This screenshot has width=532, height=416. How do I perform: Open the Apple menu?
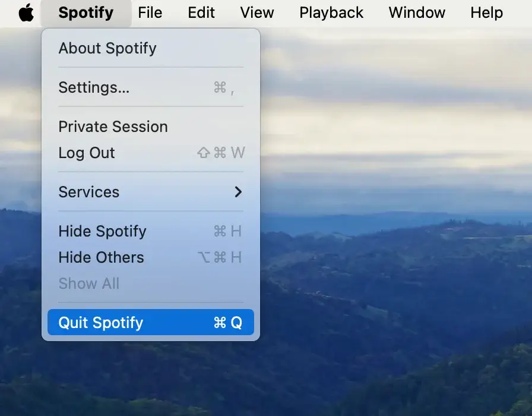(x=25, y=12)
